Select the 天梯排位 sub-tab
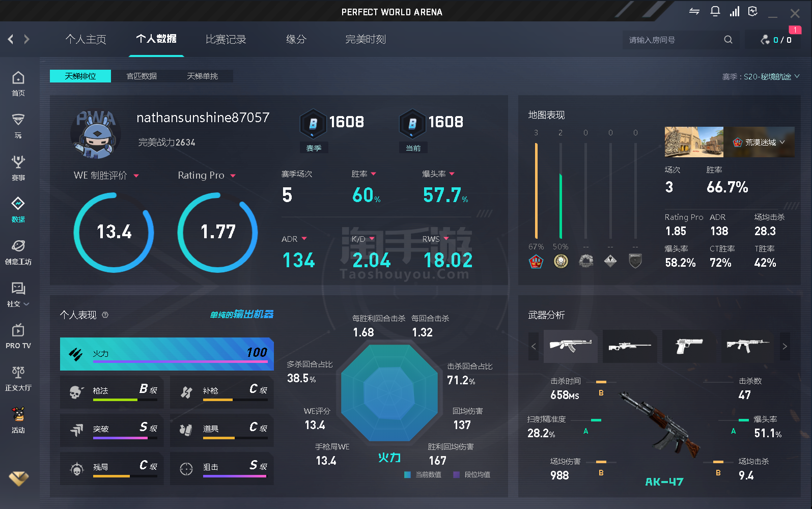 [80, 76]
